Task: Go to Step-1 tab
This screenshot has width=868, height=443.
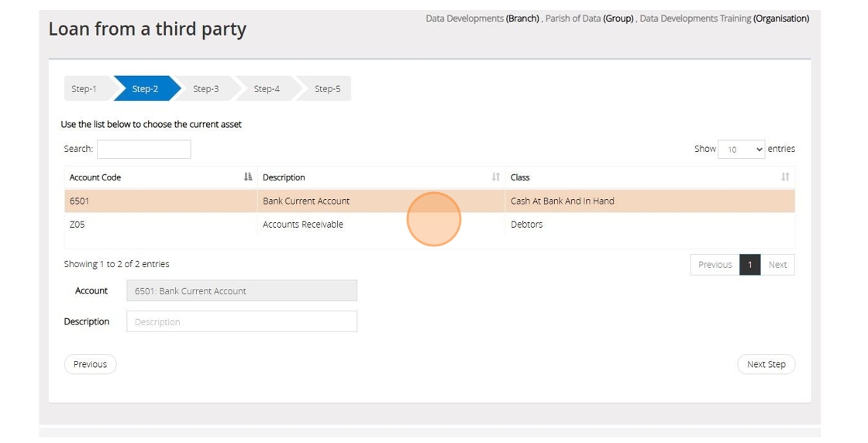Action: pos(84,89)
